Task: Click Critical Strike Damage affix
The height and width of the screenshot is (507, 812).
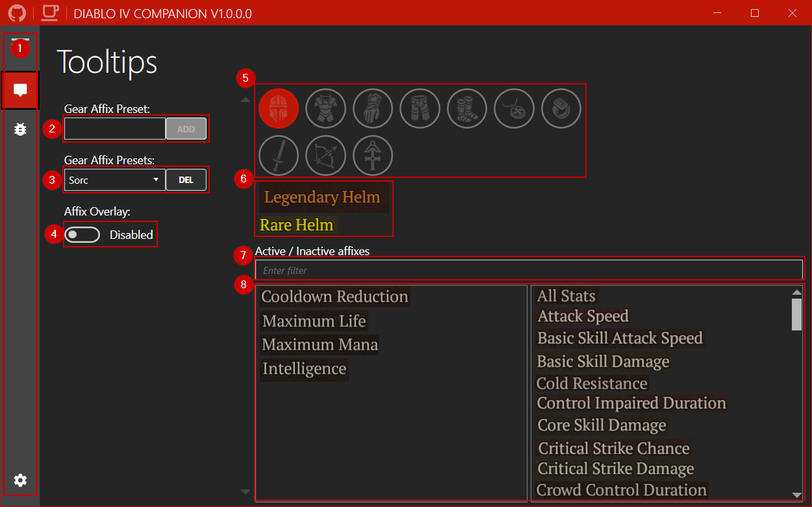Action: pos(616,469)
